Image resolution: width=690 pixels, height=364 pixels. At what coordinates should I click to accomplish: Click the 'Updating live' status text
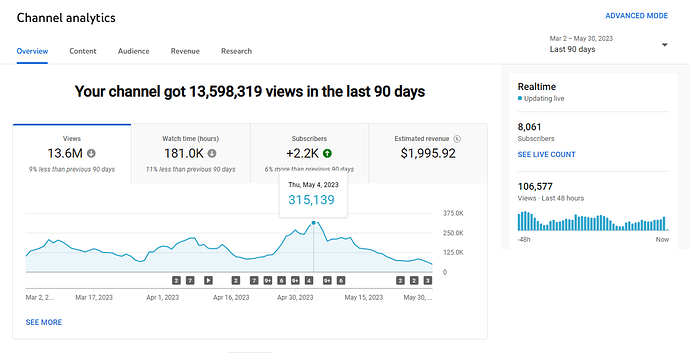point(544,99)
